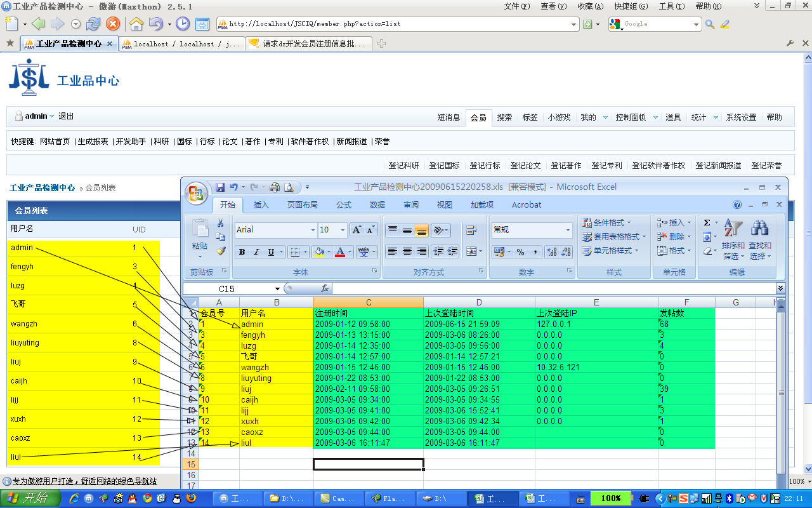Toggle top vertical alignment
Image resolution: width=812 pixels, height=508 pixels.
coord(393,230)
